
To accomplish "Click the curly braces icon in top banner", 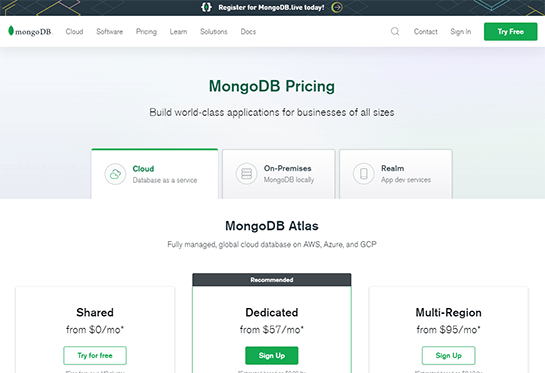I will pos(206,7).
